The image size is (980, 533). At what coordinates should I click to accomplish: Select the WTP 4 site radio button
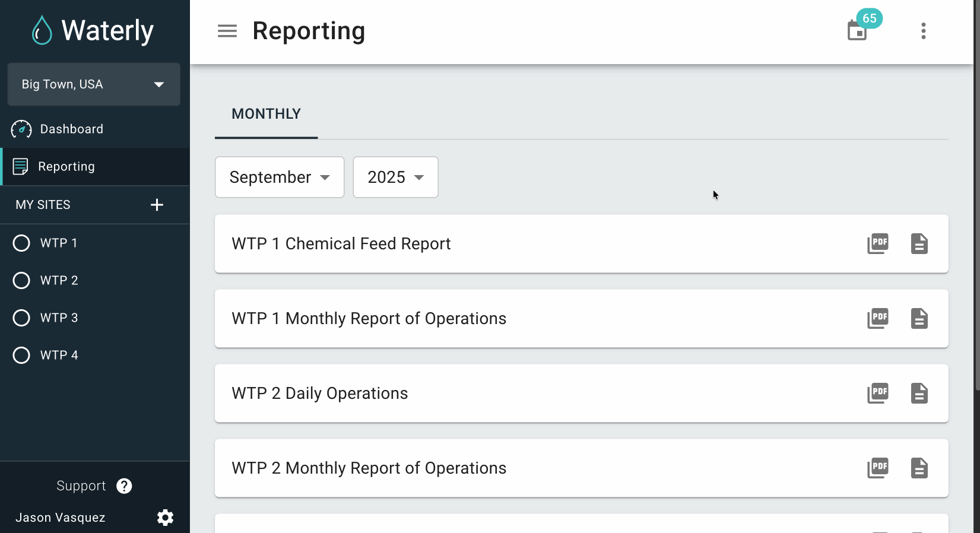pyautogui.click(x=21, y=356)
